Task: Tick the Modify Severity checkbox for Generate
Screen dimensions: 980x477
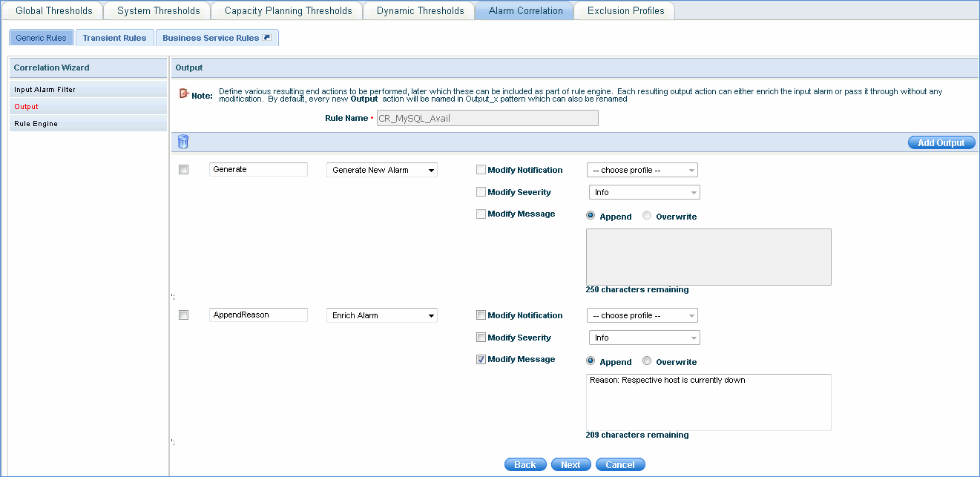Action: [481, 192]
